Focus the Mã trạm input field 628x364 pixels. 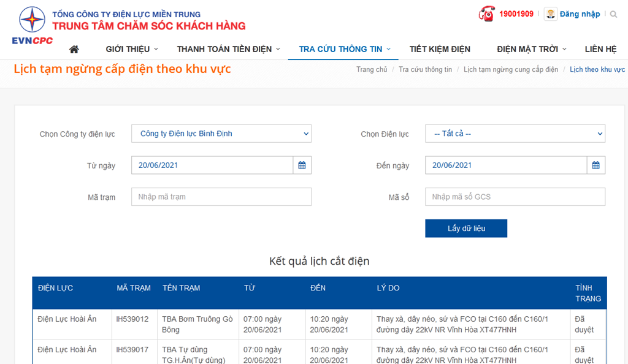point(221,197)
